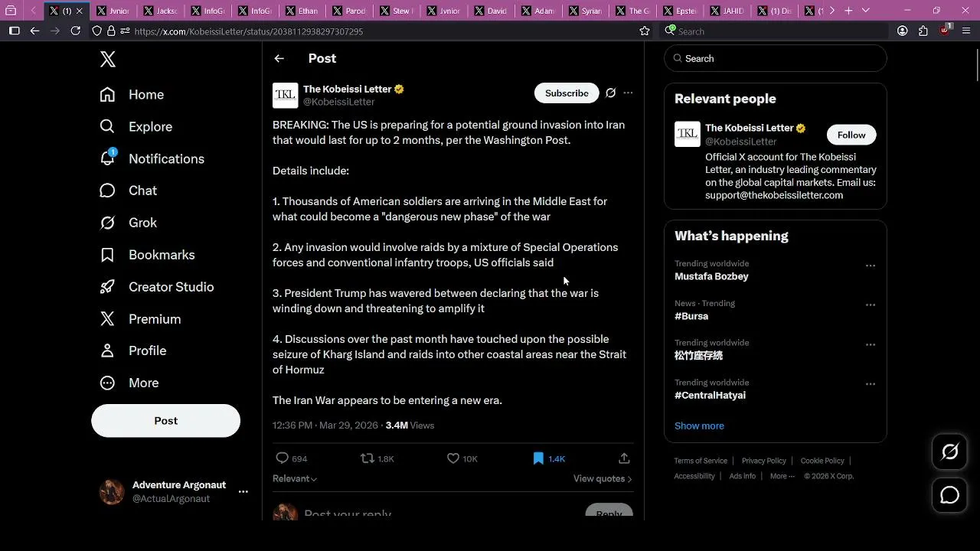Go to Home in sidebar

pos(132,95)
